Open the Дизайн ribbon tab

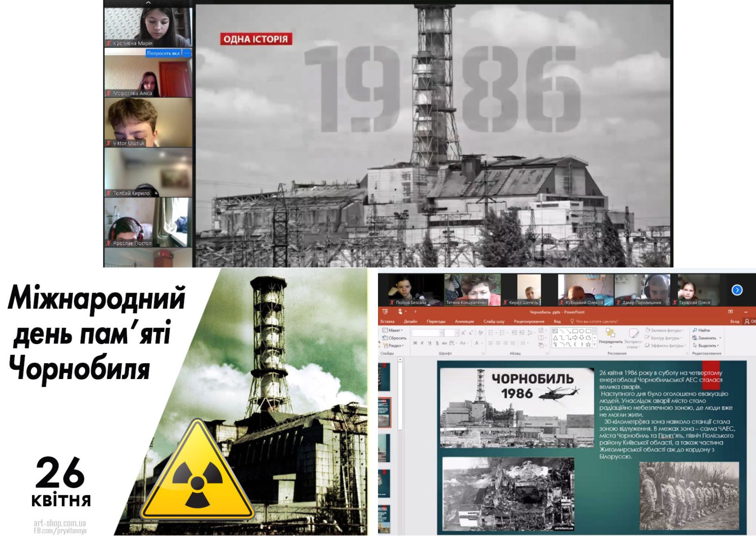410,321
